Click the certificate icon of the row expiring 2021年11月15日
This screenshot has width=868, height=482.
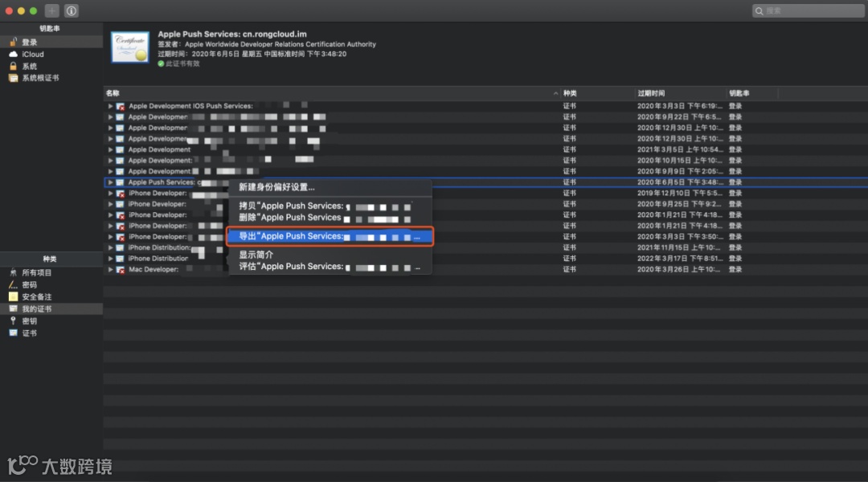tap(120, 247)
